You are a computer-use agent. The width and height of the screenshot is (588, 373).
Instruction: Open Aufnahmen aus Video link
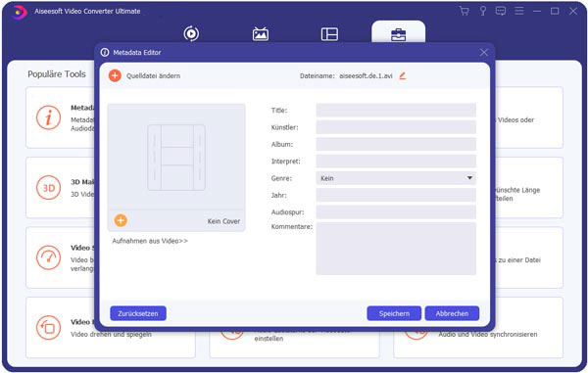(x=150, y=241)
